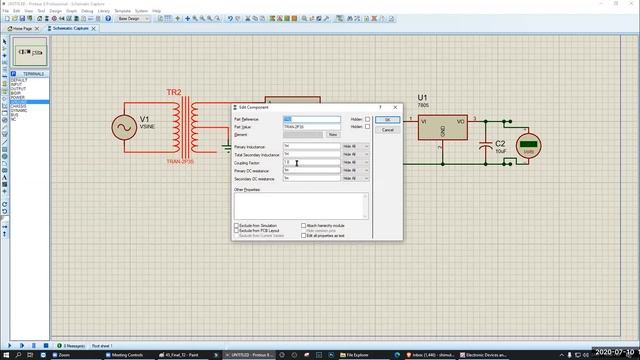The height and width of the screenshot is (360, 640).
Task: Click the Rotate clockwise icon in left sidebar
Action: point(4,204)
